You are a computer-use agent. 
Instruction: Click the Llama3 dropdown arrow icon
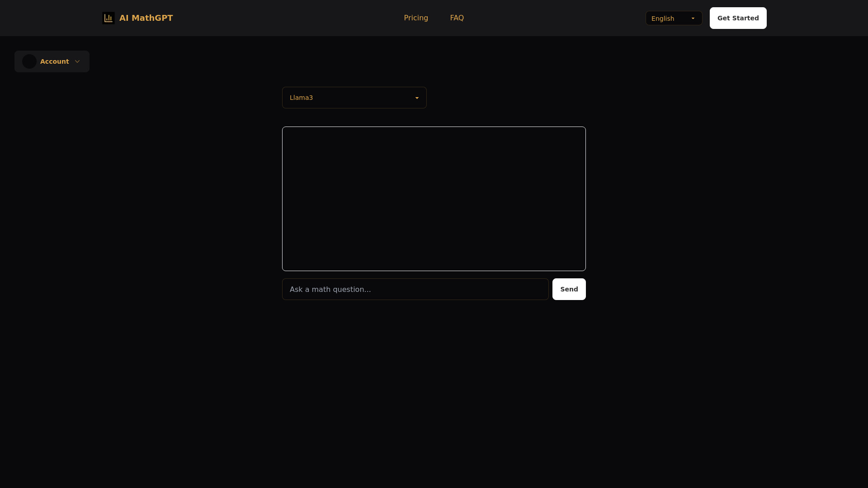click(417, 98)
